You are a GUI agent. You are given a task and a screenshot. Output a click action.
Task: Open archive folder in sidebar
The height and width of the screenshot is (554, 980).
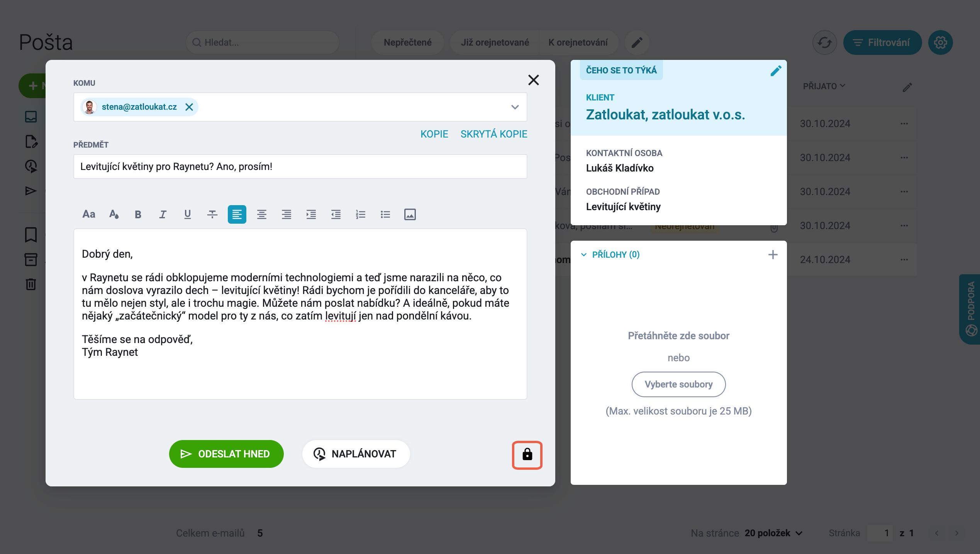click(x=31, y=259)
